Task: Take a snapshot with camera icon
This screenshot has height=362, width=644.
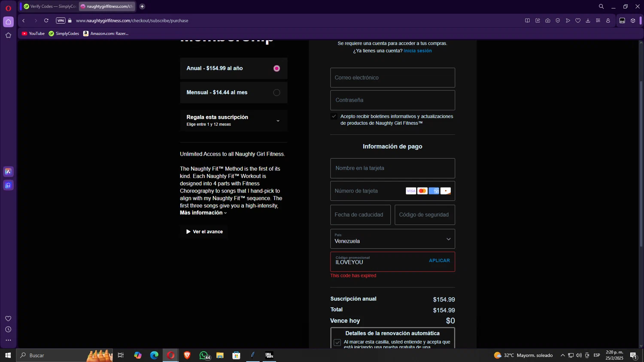Action: [548, 21]
